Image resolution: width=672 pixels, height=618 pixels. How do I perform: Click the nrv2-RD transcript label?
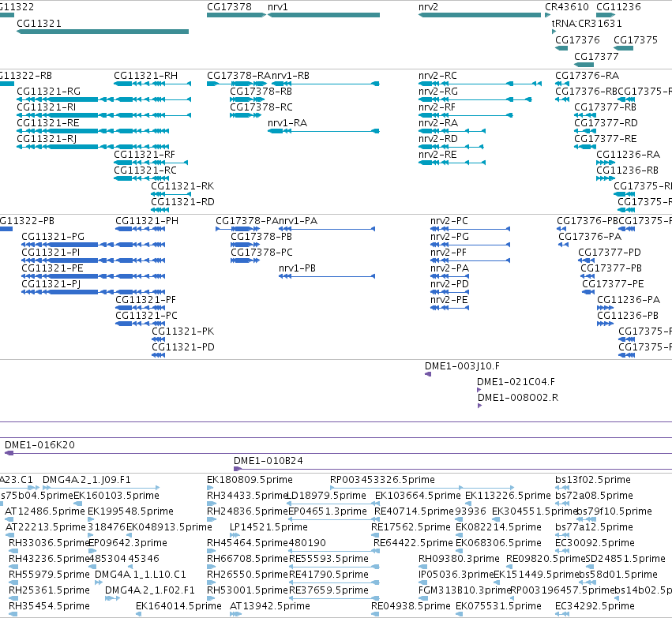coord(438,139)
